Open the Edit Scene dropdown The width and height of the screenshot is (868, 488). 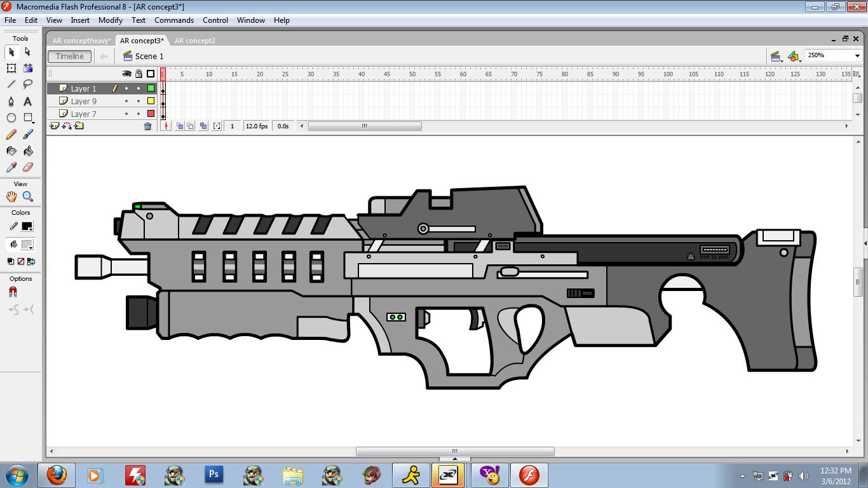[x=776, y=57]
